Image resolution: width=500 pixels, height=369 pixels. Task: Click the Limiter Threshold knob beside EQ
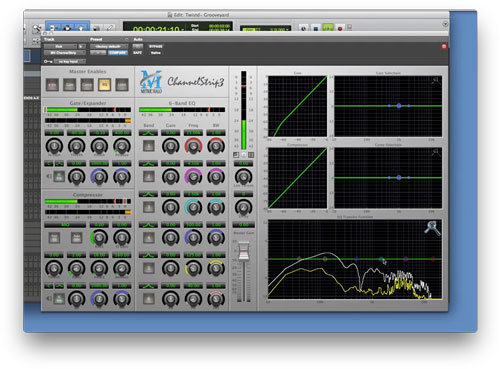coord(243,176)
